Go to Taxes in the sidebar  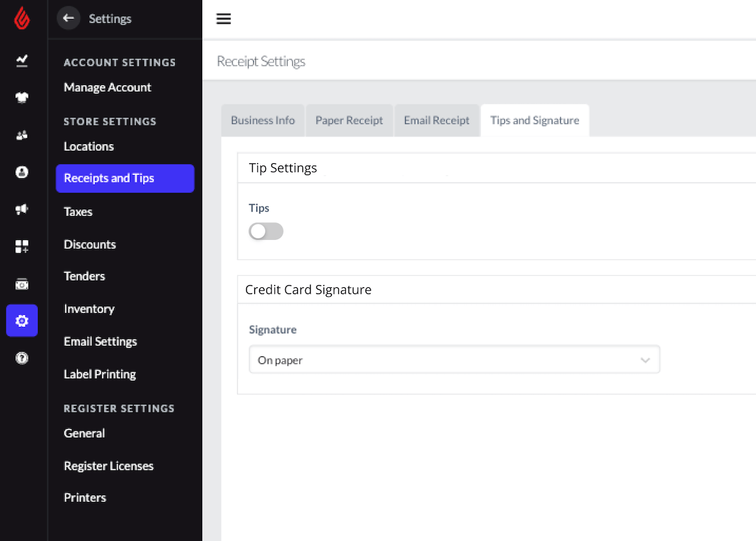point(77,212)
